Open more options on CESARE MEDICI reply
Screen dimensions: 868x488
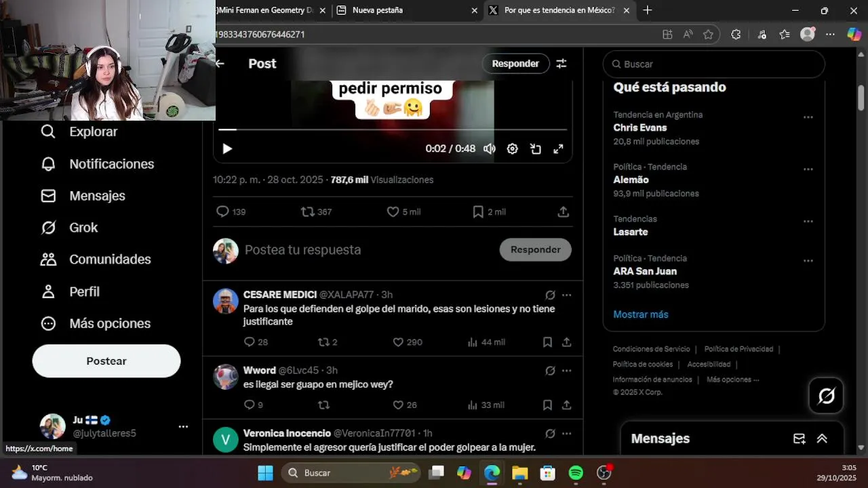click(x=566, y=295)
